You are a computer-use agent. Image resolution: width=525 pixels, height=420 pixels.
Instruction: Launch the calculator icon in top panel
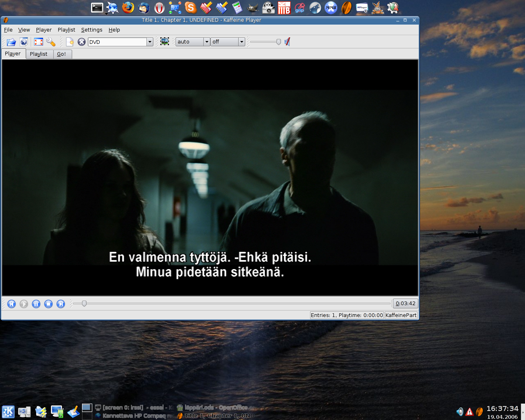tap(237, 7)
